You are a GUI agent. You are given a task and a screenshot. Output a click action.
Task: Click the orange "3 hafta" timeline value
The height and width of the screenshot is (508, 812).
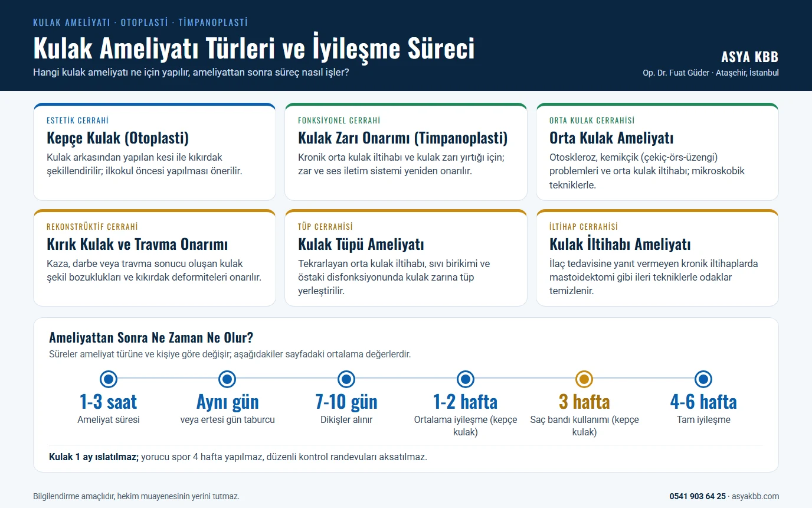584,402
